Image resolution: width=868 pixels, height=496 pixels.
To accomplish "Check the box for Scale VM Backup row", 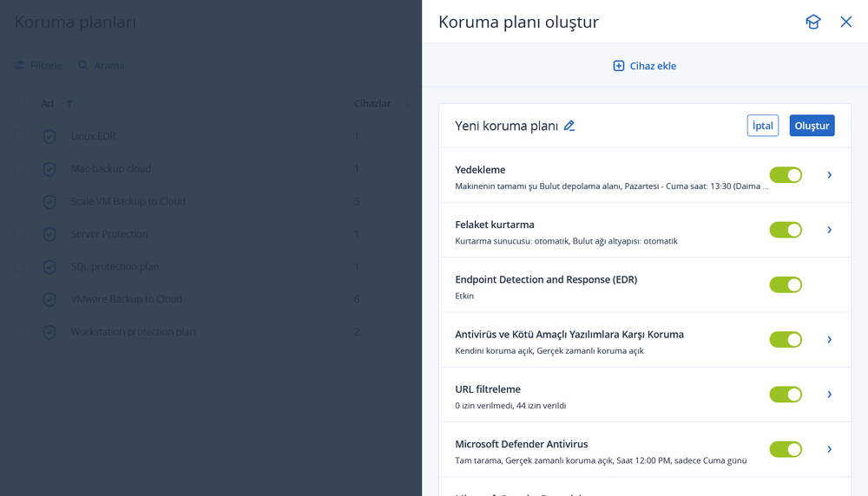I will click(19, 201).
